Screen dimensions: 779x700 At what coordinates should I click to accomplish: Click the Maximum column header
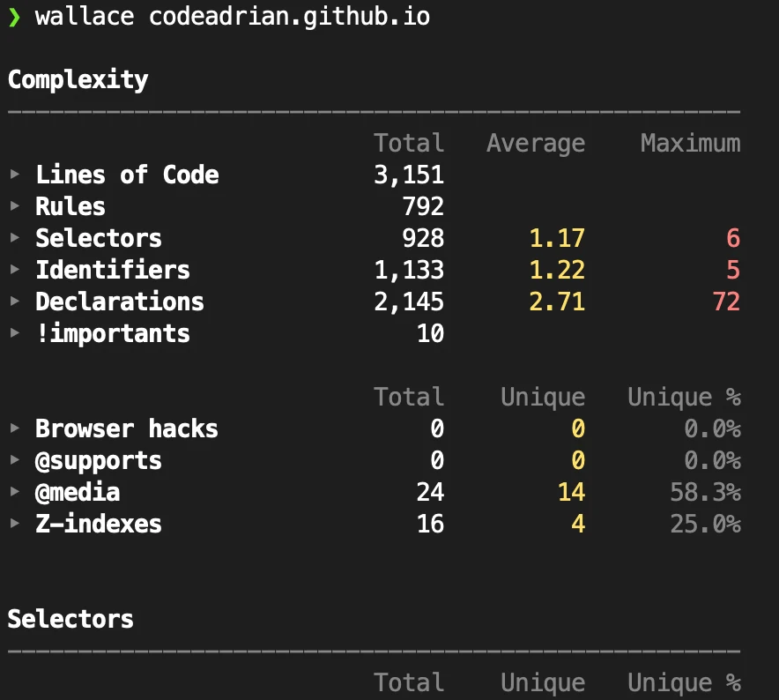tap(690, 143)
